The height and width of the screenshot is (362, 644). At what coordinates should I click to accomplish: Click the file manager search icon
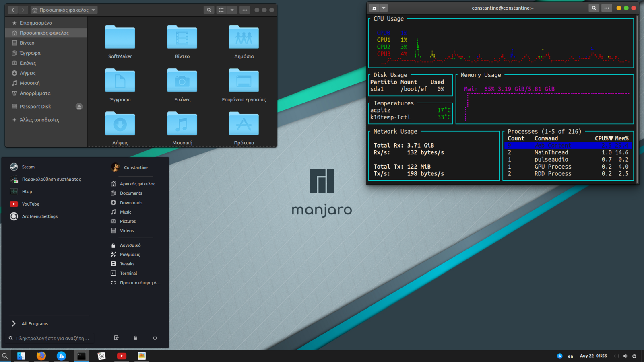[x=208, y=10]
